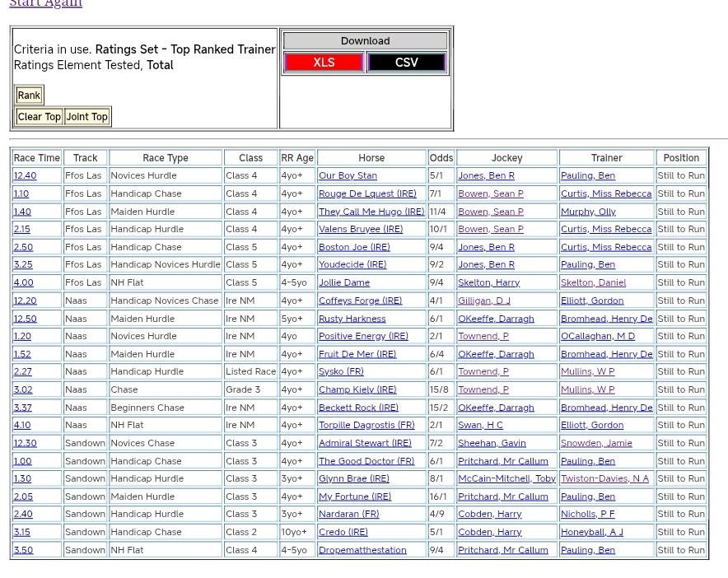The width and height of the screenshot is (728, 578).
Task: Select horse Dropematthestation
Action: point(362,550)
